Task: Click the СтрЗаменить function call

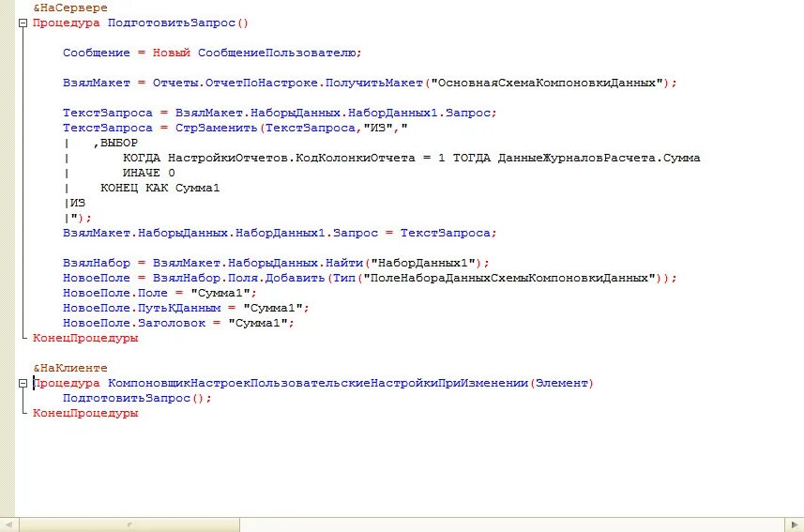Action: click(217, 128)
